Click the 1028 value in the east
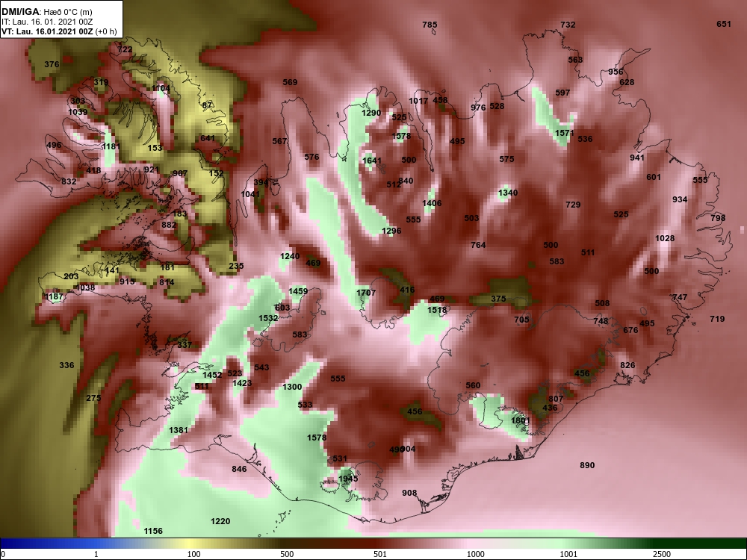This screenshot has height=560, width=747. click(x=665, y=239)
